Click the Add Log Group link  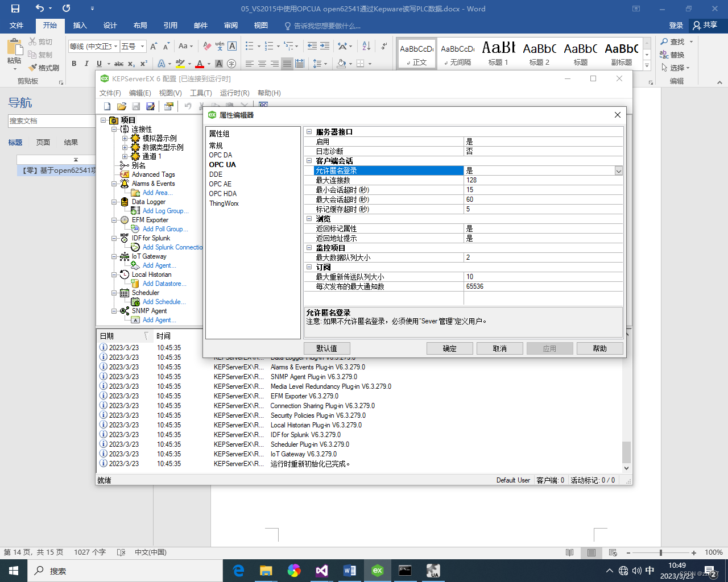tap(166, 211)
